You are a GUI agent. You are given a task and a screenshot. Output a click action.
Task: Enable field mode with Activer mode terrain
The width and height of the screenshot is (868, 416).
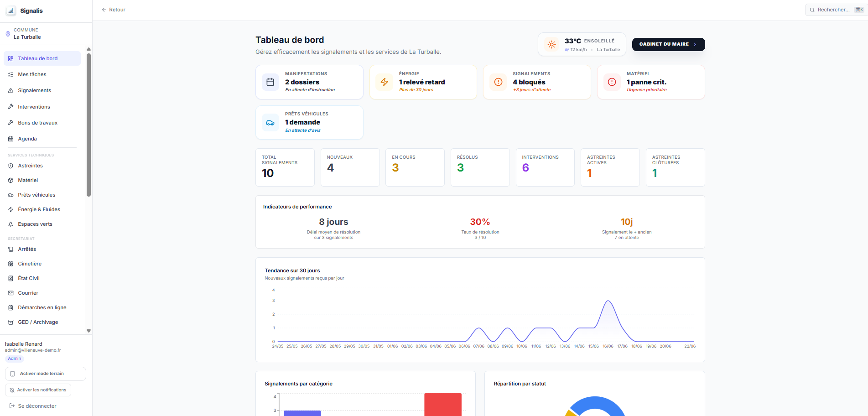(x=46, y=374)
